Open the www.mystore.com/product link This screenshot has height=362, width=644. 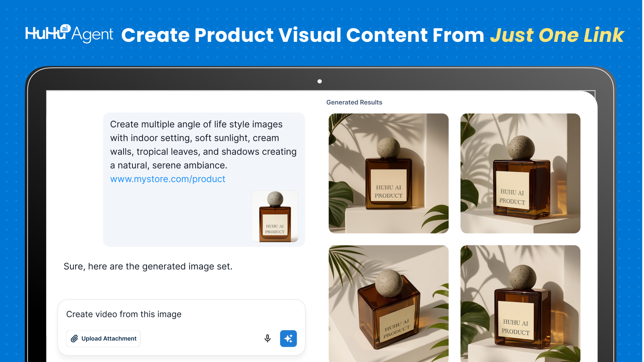(x=167, y=179)
